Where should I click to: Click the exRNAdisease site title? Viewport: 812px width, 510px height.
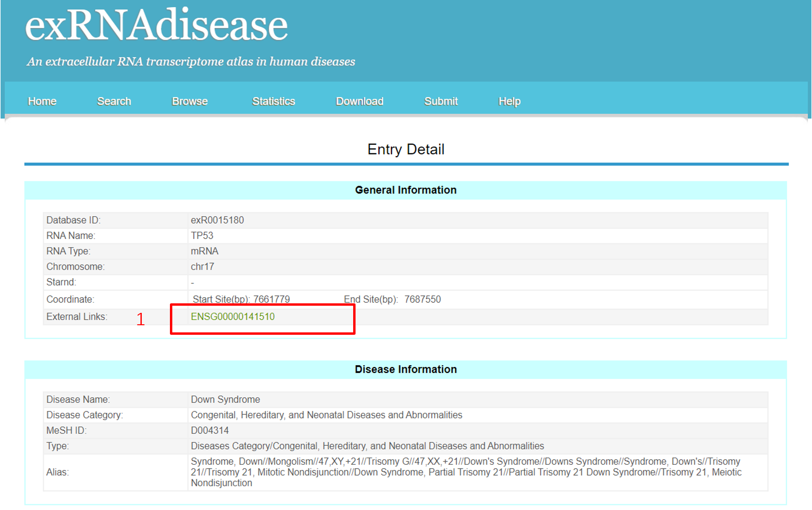coord(156,26)
